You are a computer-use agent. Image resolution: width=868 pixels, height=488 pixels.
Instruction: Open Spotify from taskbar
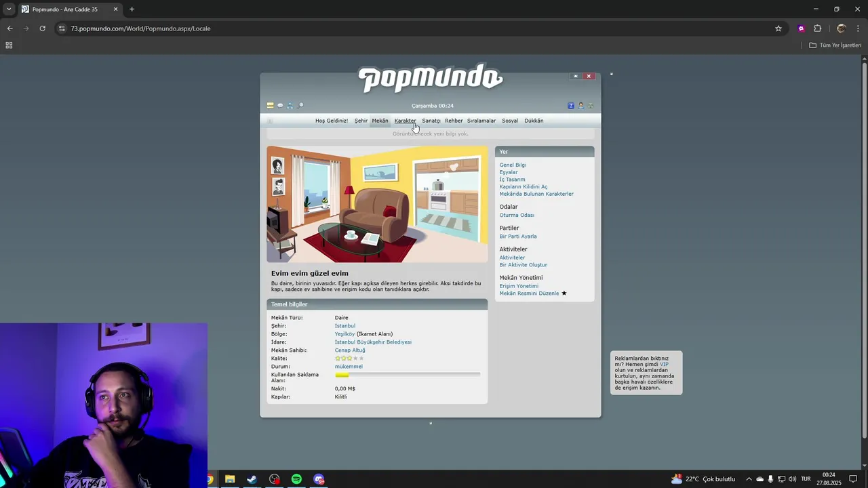[296, 479]
